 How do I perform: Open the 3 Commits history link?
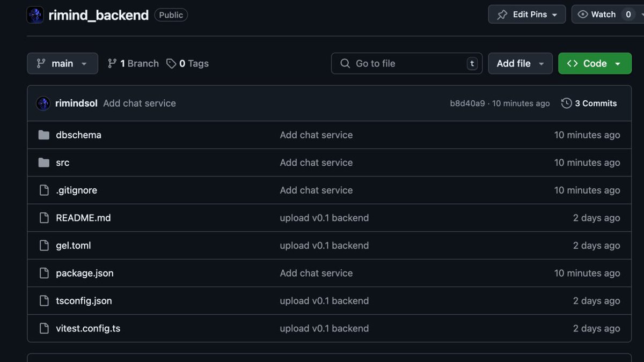tap(596, 104)
